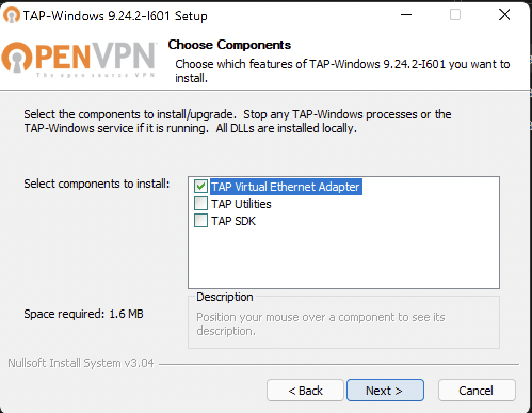Go to the next setup step
This screenshot has height=413, width=532.
[x=385, y=390]
